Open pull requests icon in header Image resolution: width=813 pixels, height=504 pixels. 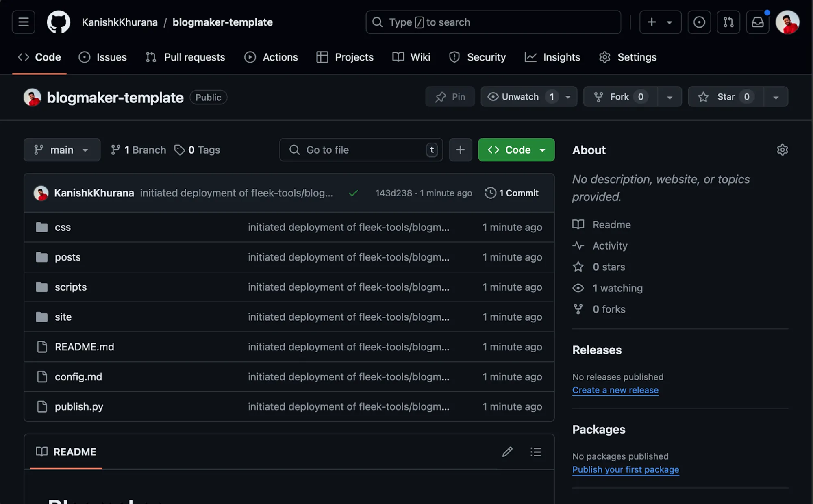[x=728, y=22]
